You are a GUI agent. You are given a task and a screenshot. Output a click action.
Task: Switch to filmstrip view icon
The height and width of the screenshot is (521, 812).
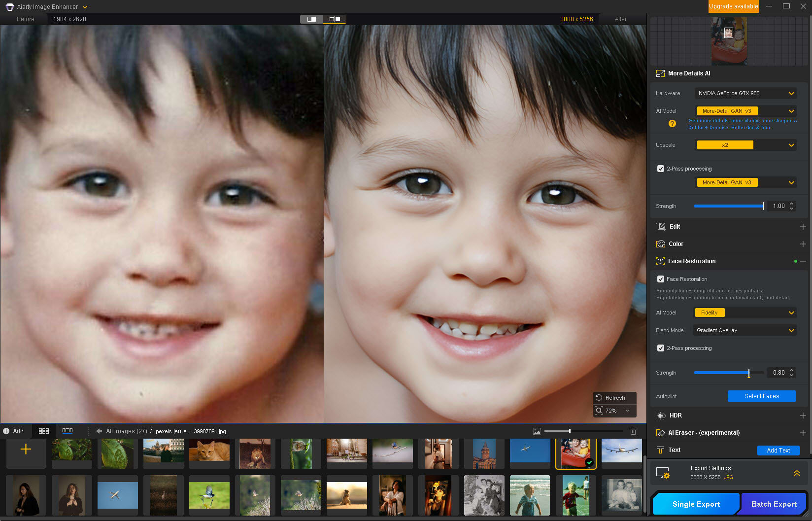[68, 431]
